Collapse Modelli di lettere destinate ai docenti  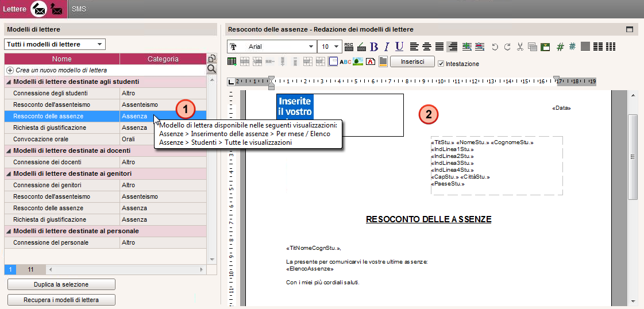click(x=9, y=150)
